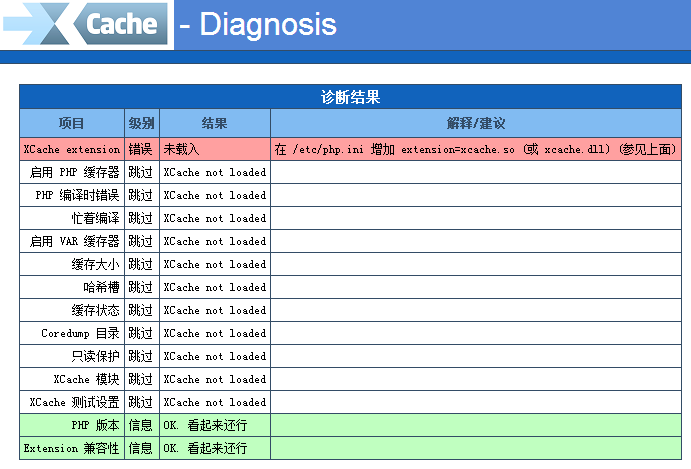The width and height of the screenshot is (691, 469).
Task: Click the 'XCache 测试设置' row label
Action: pyautogui.click(x=74, y=402)
